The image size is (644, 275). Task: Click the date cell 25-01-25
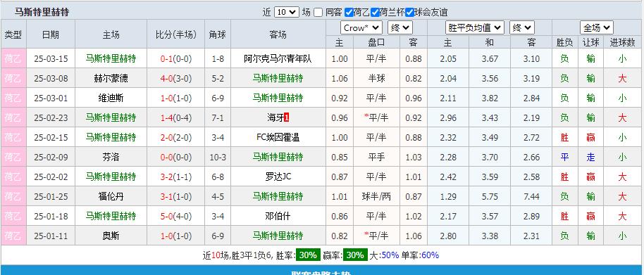(51, 196)
